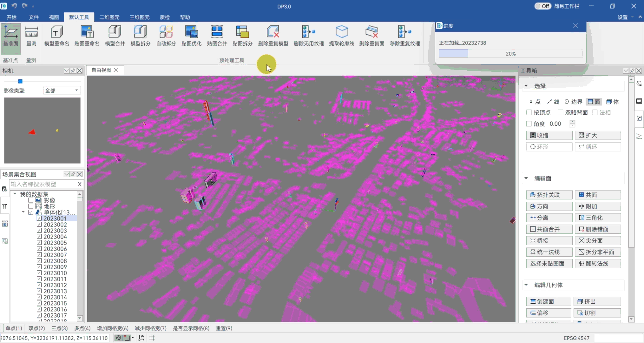Viewport: 644px width, 343px height.
Task: Open 场景集合视图 panel options arrow
Action: (67, 174)
